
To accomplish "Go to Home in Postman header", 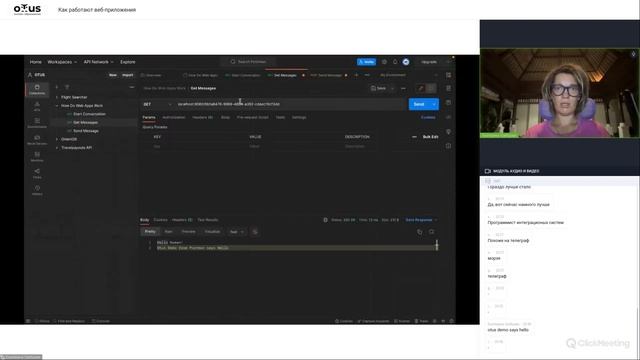I will 36,62.
